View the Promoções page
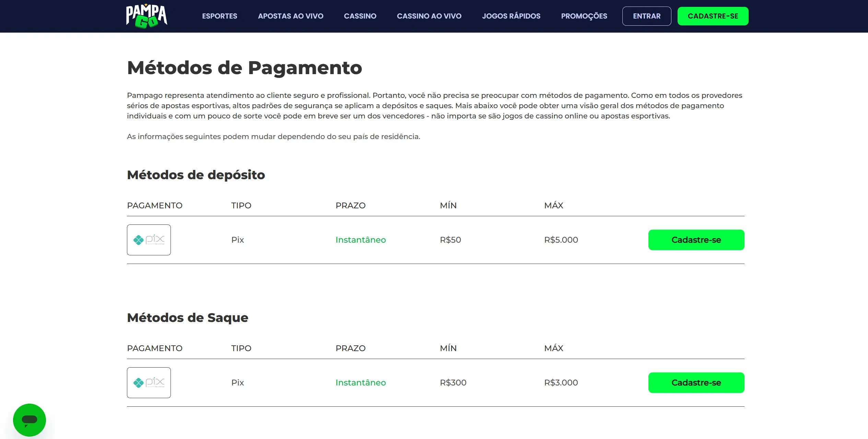 pyautogui.click(x=584, y=16)
